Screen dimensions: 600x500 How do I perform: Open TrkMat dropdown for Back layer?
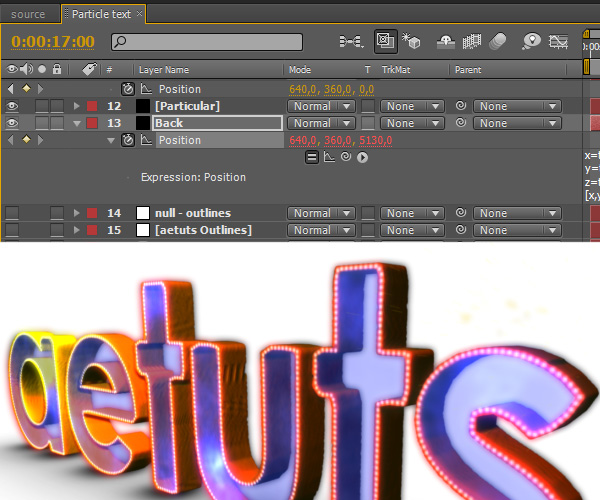412,123
